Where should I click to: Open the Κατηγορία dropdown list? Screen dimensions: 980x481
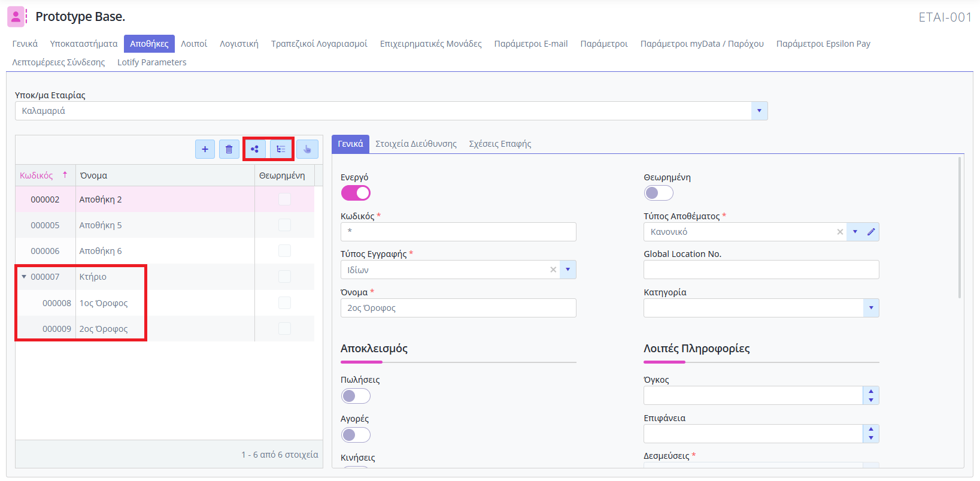pyautogui.click(x=870, y=308)
